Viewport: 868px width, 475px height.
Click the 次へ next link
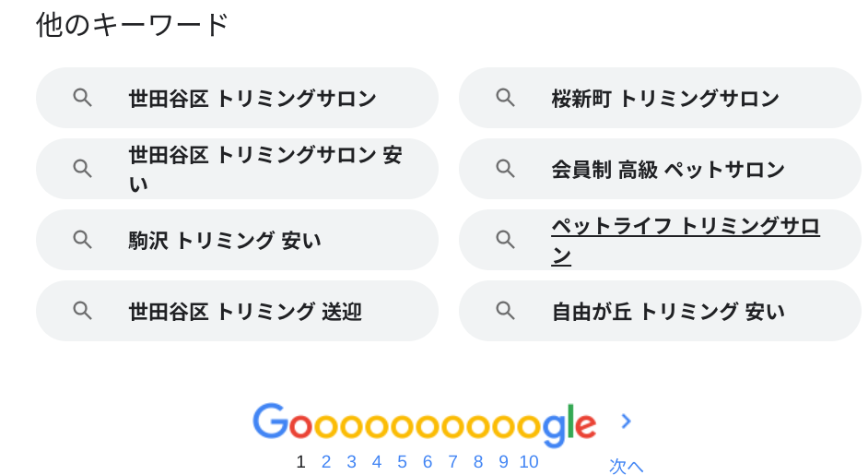(626, 466)
